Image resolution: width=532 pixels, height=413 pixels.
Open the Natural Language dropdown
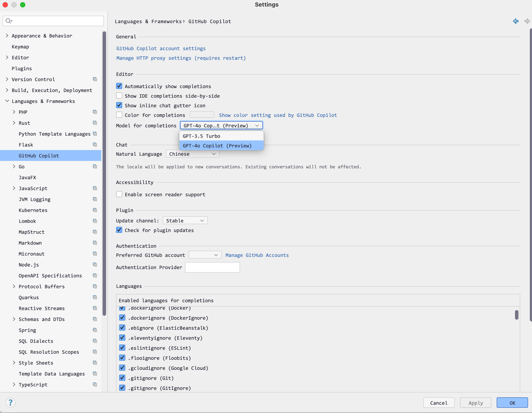[192, 154]
